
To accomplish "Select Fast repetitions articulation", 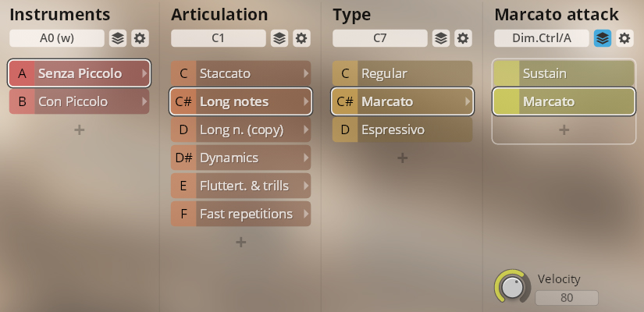I will coord(240,214).
